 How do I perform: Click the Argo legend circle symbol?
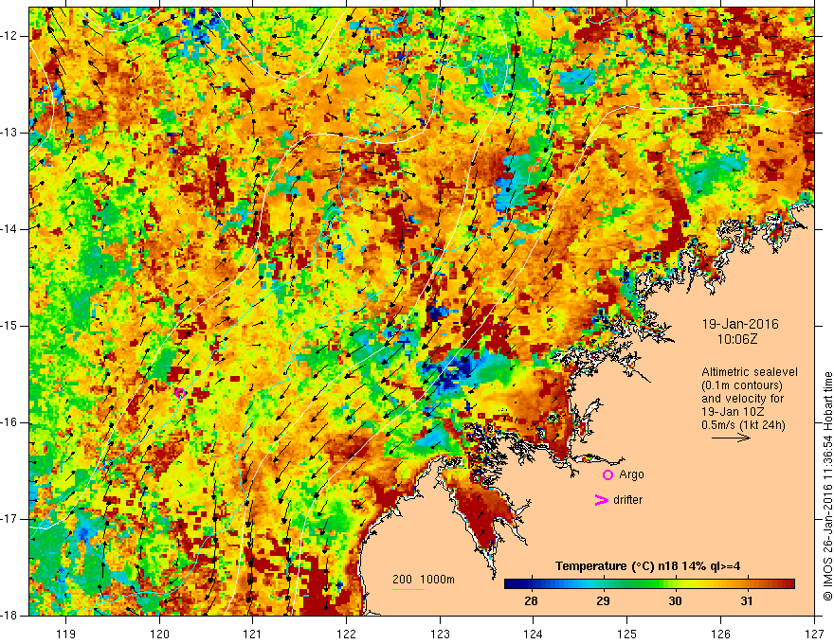coord(607,475)
